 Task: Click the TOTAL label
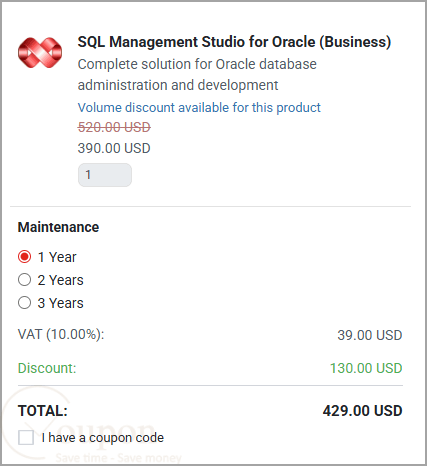43,411
